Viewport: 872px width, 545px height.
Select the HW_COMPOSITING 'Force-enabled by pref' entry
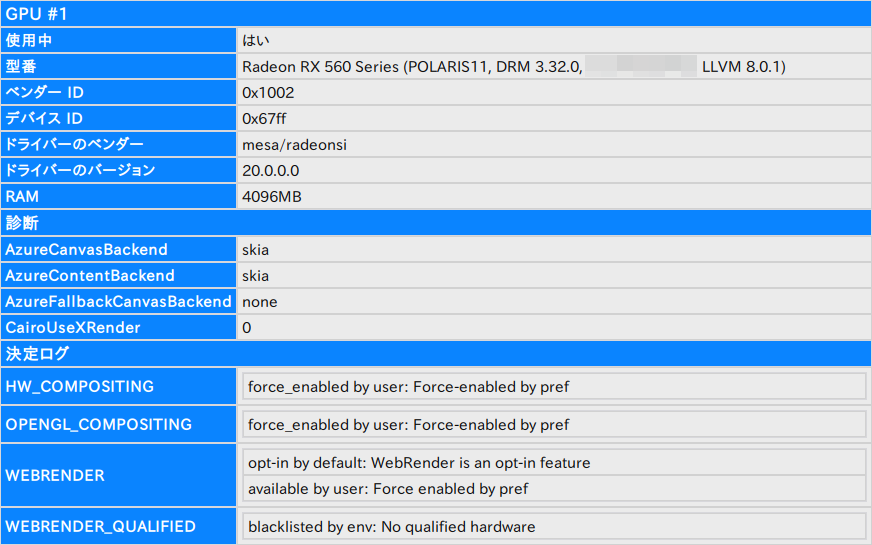554,387
